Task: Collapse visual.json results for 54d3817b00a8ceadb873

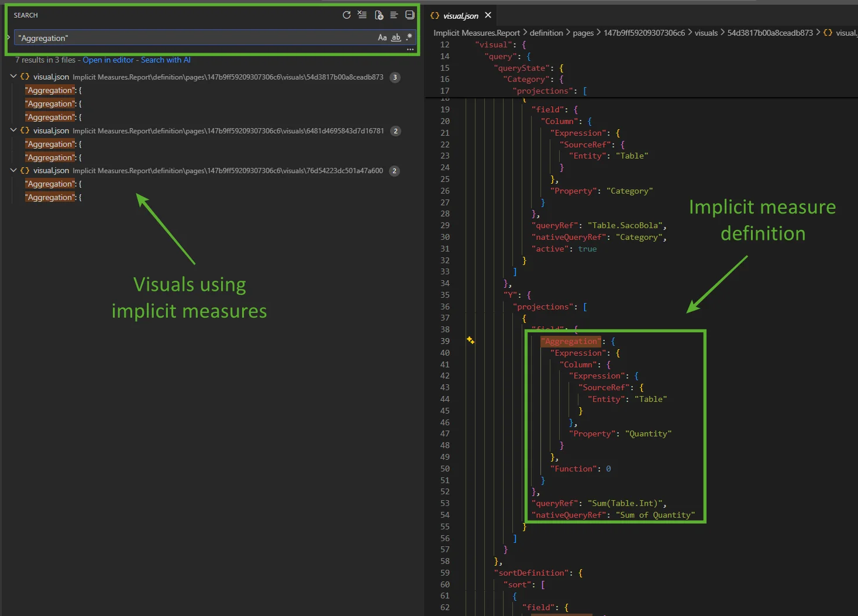Action: pos(13,77)
